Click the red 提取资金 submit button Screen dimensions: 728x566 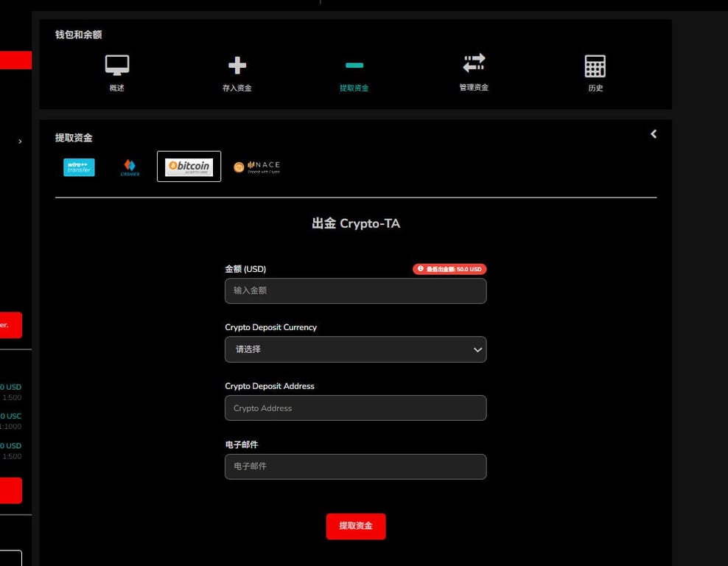tap(356, 526)
